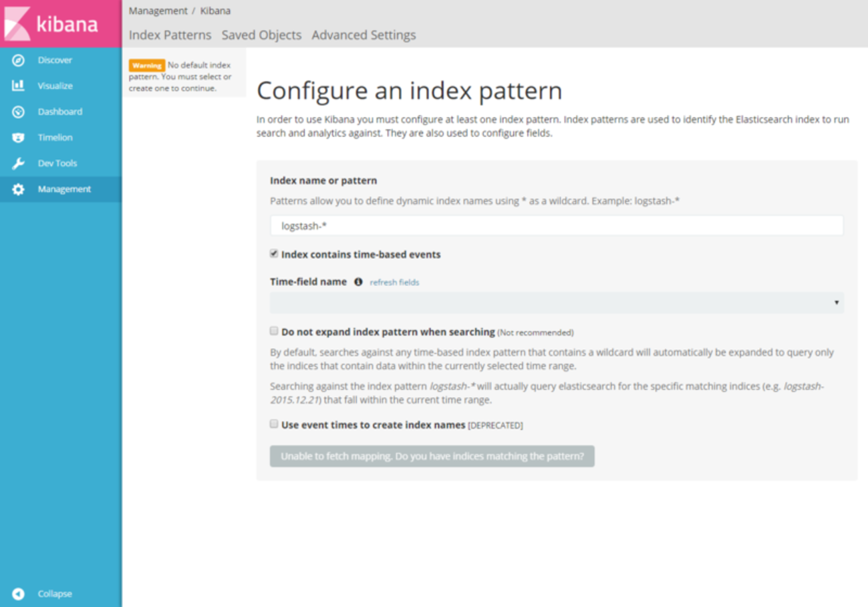Click the No default index pattern warning text
The height and width of the screenshot is (607, 868).
click(181, 77)
